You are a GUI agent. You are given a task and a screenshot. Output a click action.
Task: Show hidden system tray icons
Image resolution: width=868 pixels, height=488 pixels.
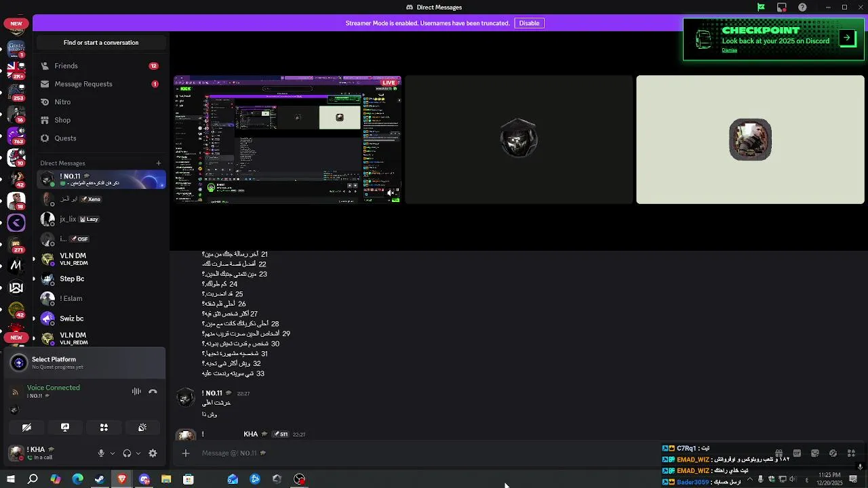coord(749,479)
